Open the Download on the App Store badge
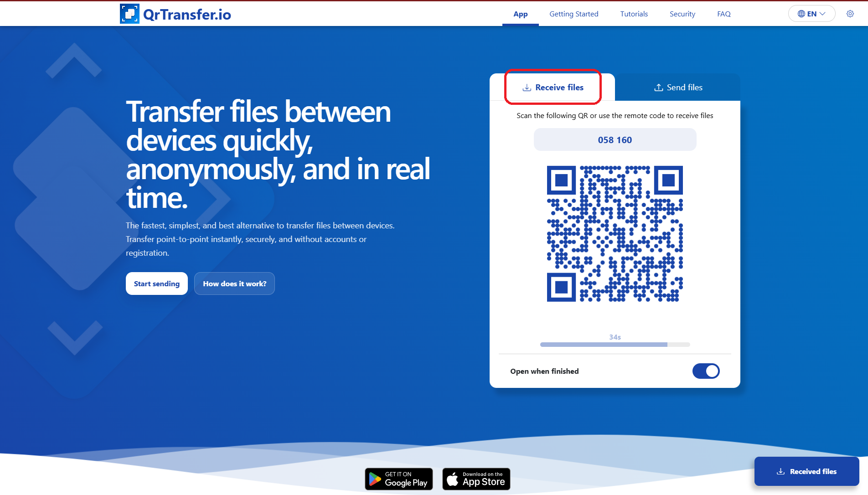The image size is (868, 495). coord(476,479)
